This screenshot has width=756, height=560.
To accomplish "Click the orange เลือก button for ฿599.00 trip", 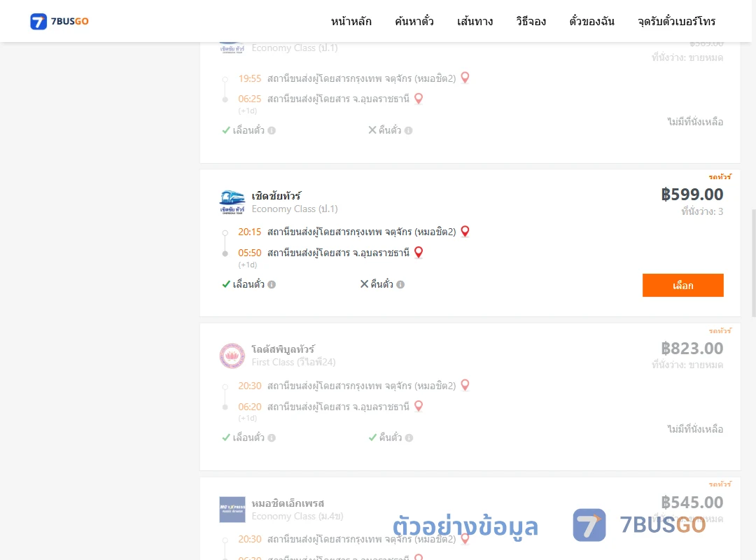I will [x=682, y=285].
